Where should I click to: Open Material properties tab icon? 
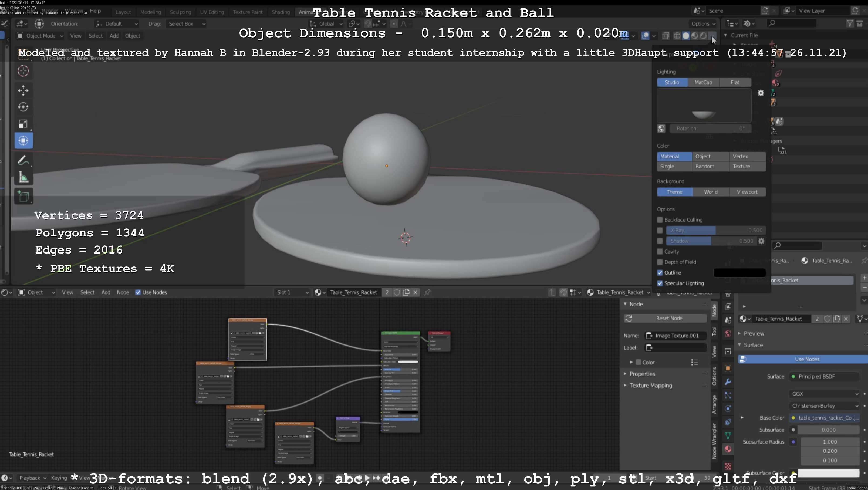728,449
